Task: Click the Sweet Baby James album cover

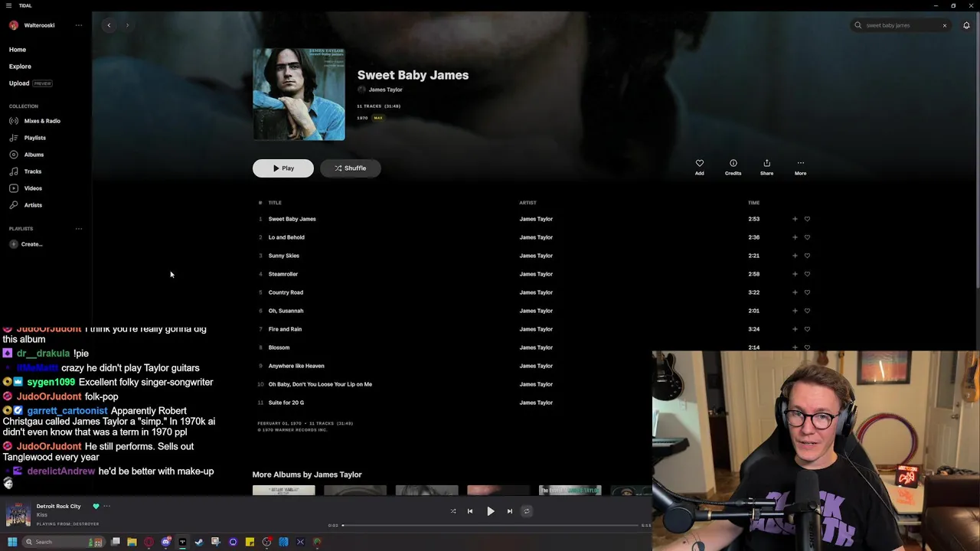Action: coord(299,94)
